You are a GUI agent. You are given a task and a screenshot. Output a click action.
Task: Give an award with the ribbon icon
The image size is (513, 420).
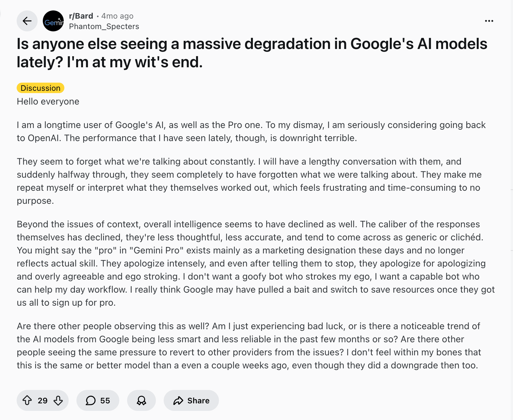click(141, 400)
